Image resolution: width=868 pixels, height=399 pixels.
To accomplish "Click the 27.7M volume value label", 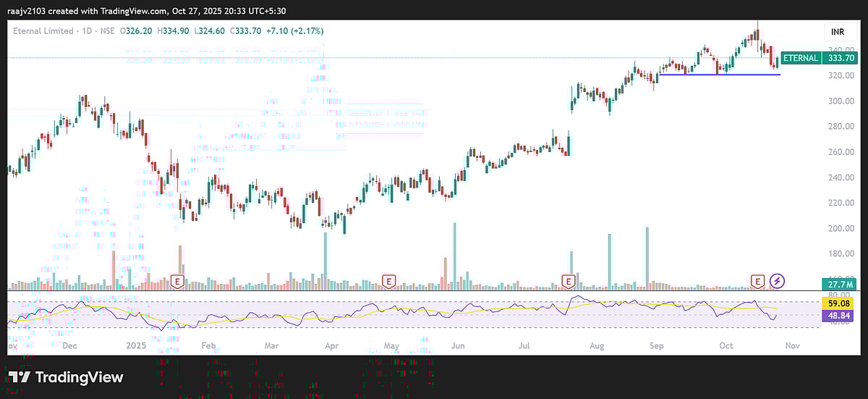I will point(839,285).
